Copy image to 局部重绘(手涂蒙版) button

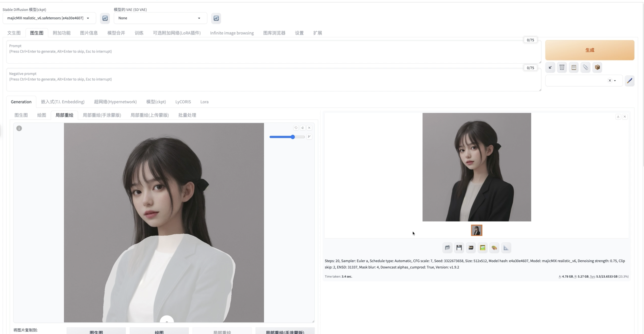(x=285, y=331)
